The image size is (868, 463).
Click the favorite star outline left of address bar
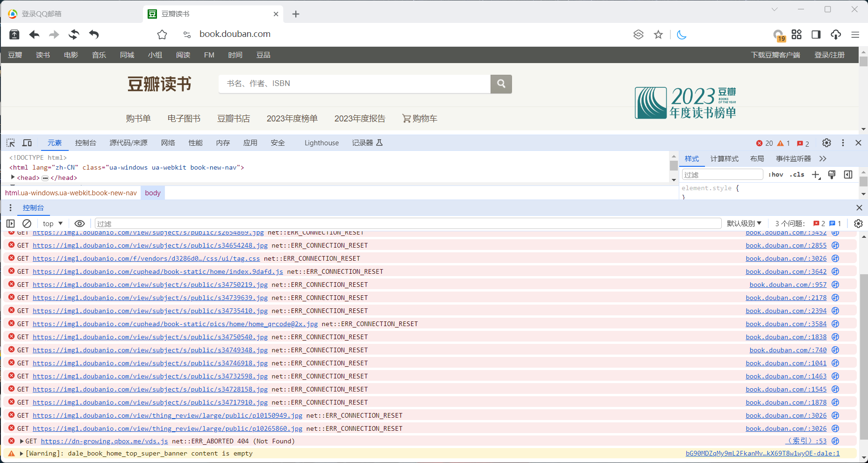tap(162, 35)
